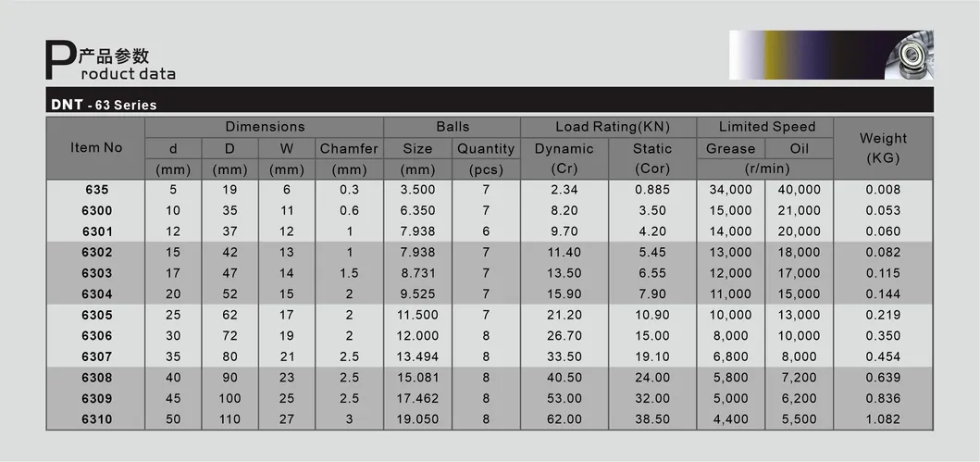Screen dimensions: 980x462
Task: Click ball size value 17.462
Action: [x=418, y=398]
